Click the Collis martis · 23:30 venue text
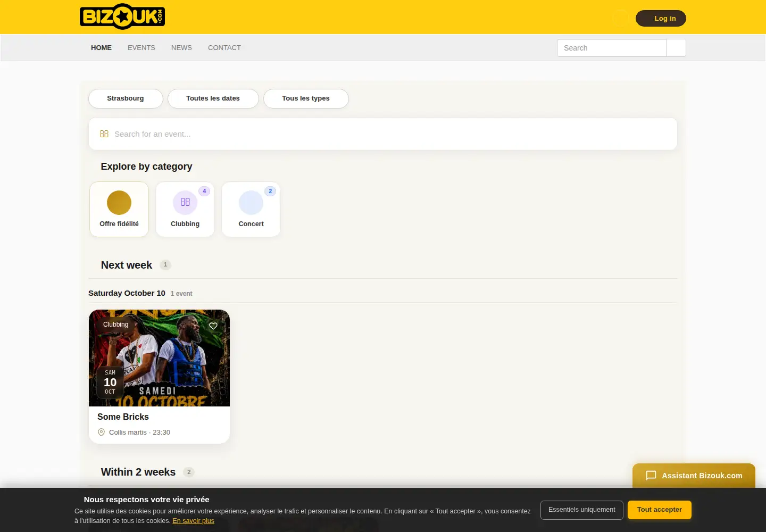This screenshot has width=766, height=532. [139, 433]
